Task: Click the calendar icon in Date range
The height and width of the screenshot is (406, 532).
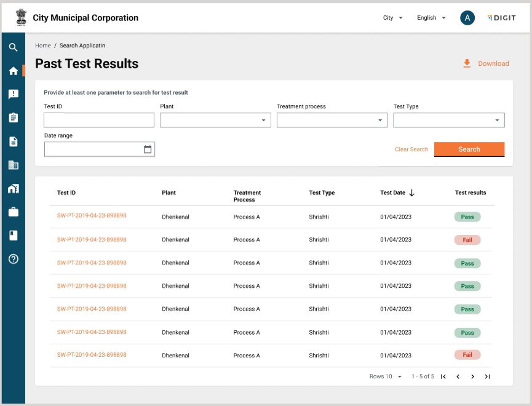Action: tap(148, 149)
